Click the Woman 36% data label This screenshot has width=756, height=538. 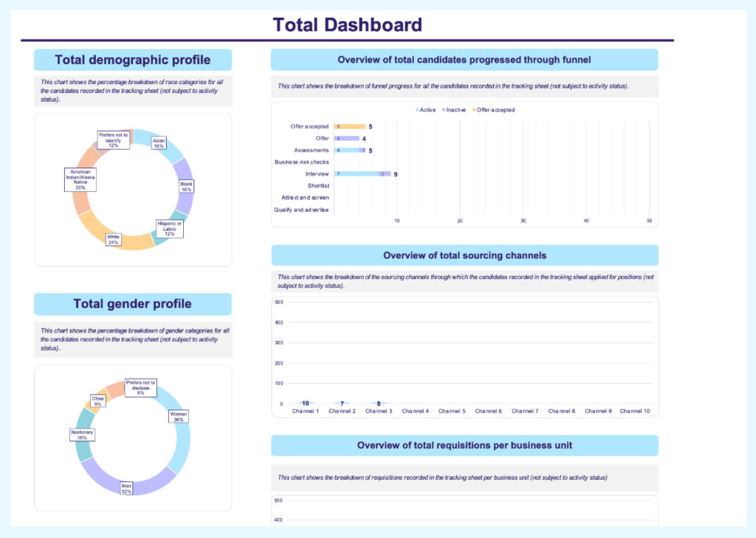[177, 415]
